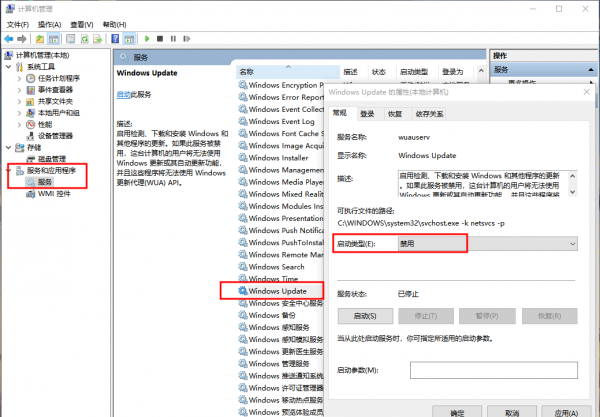Click the Start (启动) service button
600x417 pixels.
click(364, 315)
